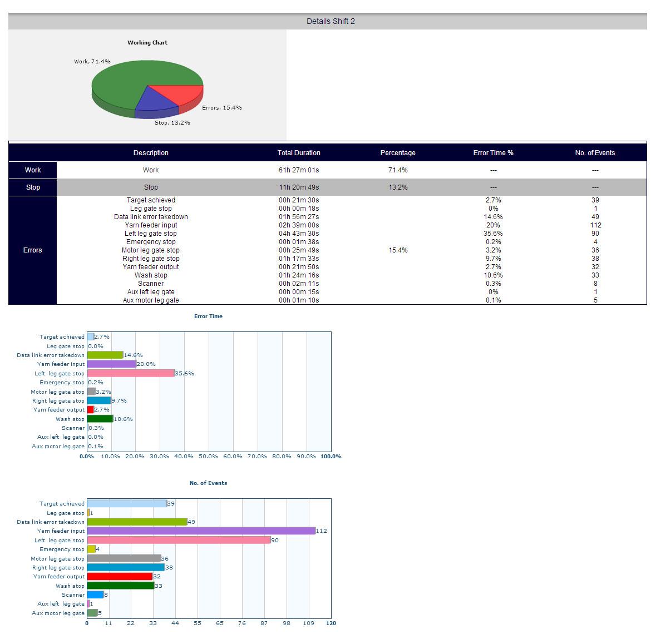Click the dark green 33 Wash stop events bar
The height and width of the screenshot is (644, 656).
coord(121,586)
